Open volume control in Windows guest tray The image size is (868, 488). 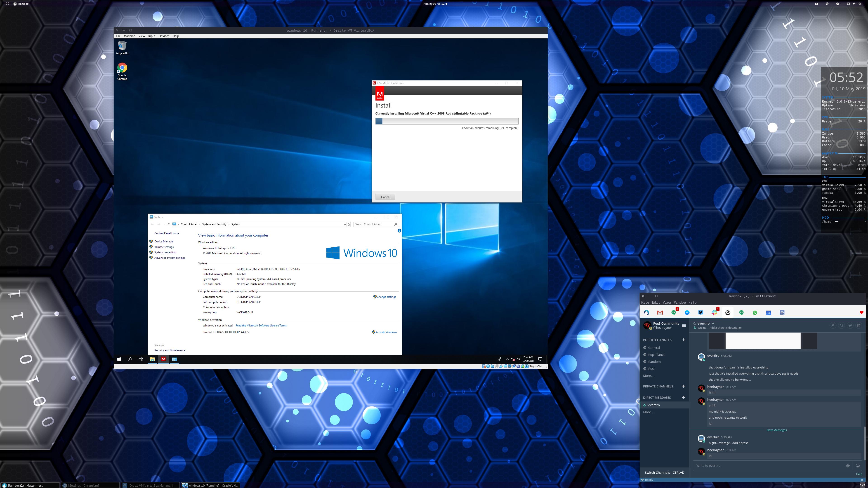click(518, 359)
